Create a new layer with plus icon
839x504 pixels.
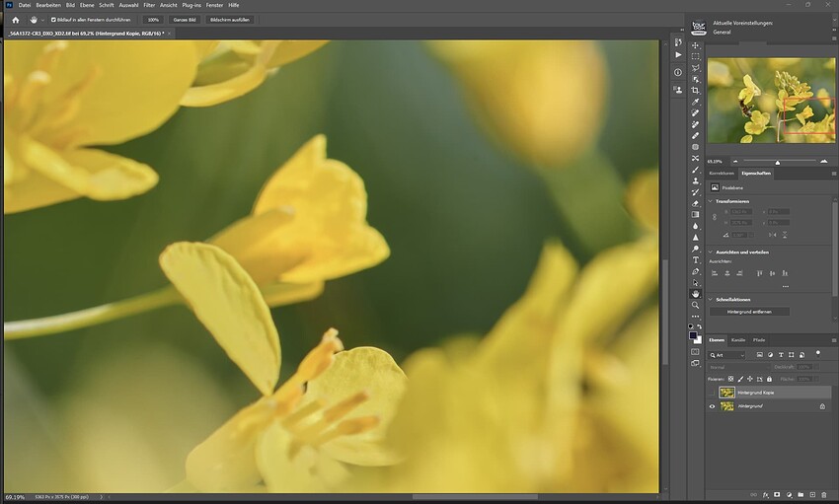coord(814,494)
